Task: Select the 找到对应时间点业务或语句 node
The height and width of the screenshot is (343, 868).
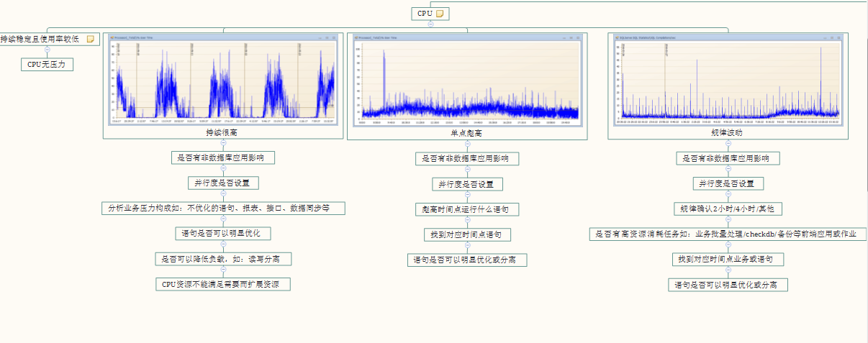Action: click(x=728, y=259)
